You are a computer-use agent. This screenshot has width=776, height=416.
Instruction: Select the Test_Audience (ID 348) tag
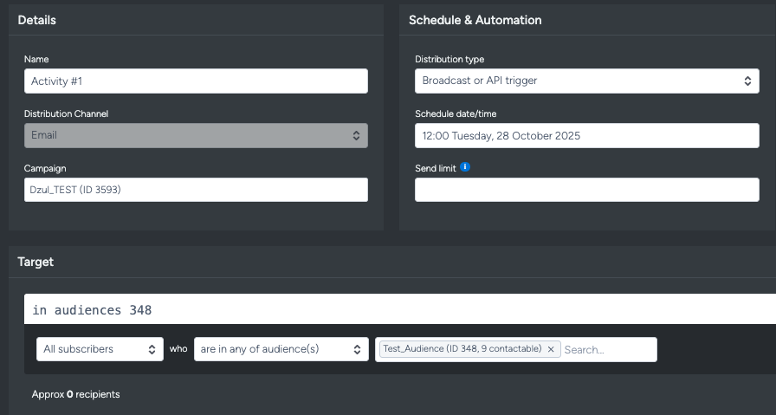(x=461, y=350)
